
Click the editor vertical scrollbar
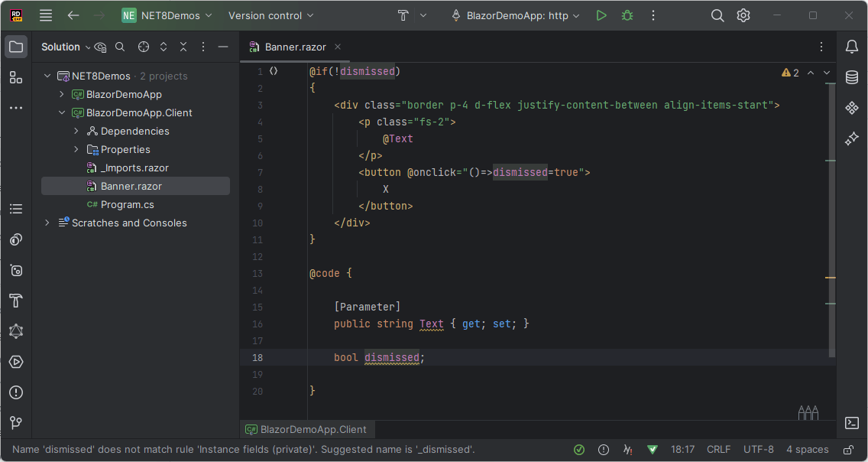pos(831,220)
